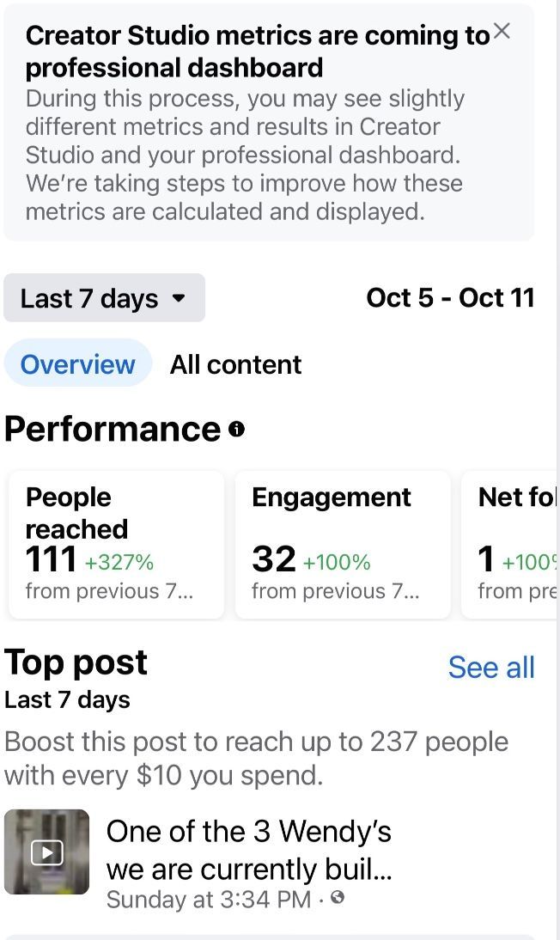Click the Sunday at 3:34 PM timestamp
560x940 pixels.
(209, 899)
